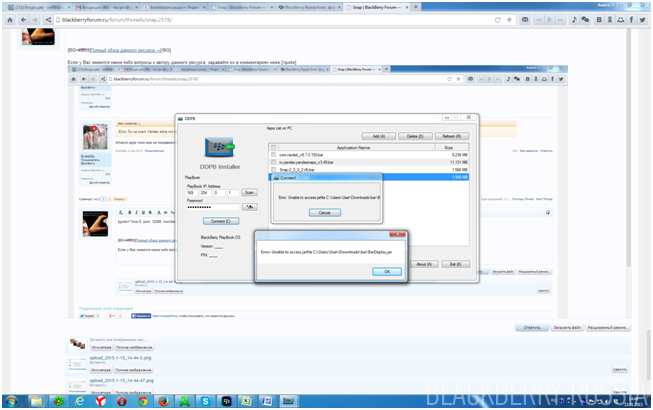The height and width of the screenshot is (410, 653).
Task: Click Cancel in the Connect dialog
Action: [x=324, y=212]
